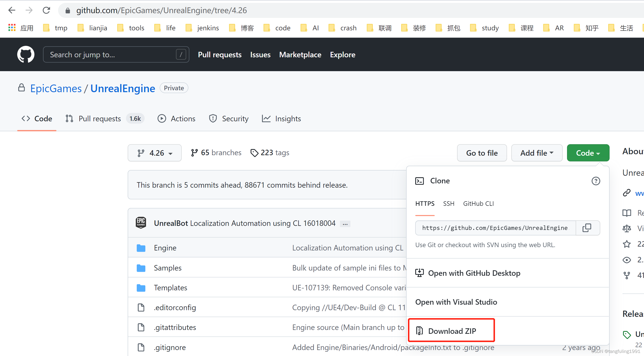Open the apps grid bookmark icon
The image size is (644, 356).
pos(12,27)
